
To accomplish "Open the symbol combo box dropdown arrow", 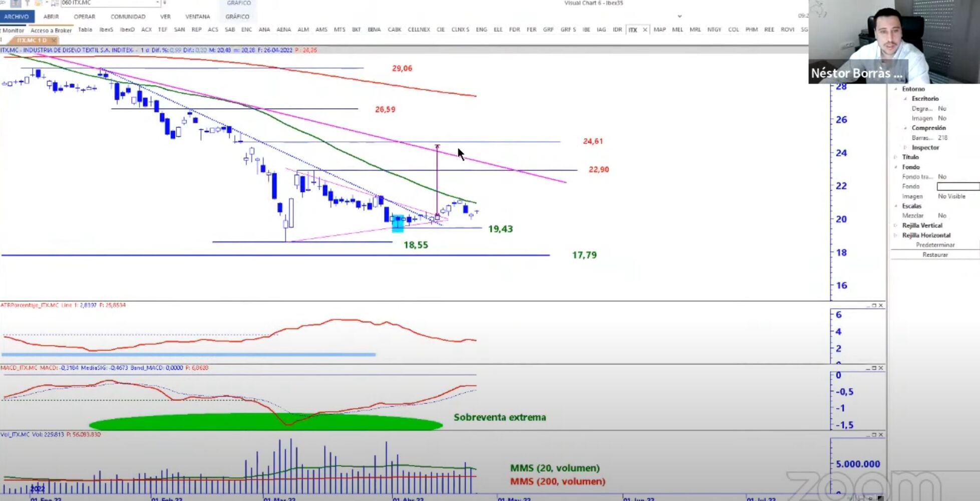I will (x=157, y=3).
